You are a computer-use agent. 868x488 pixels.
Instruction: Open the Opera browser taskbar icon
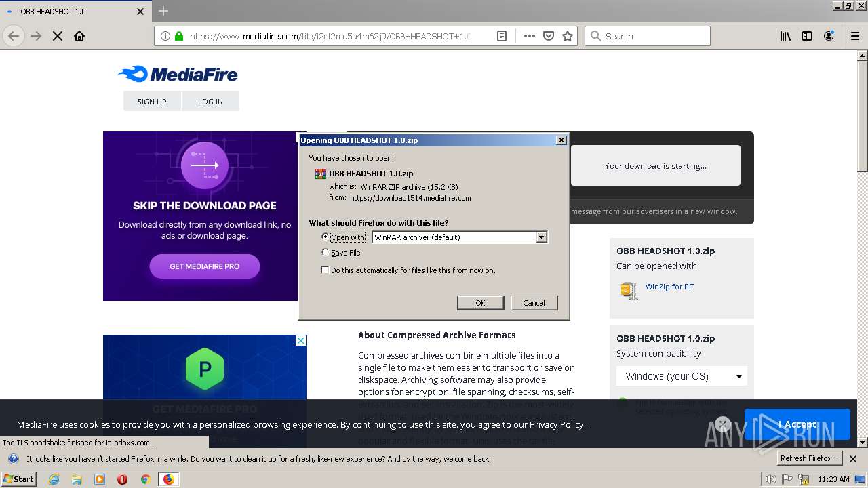[x=123, y=479]
